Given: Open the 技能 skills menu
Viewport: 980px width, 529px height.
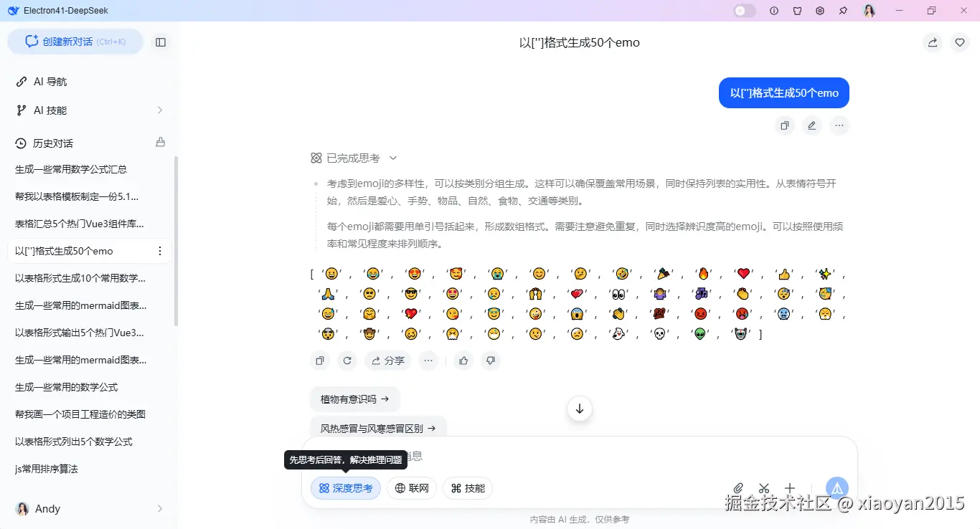Looking at the screenshot, I should pyautogui.click(x=467, y=487).
